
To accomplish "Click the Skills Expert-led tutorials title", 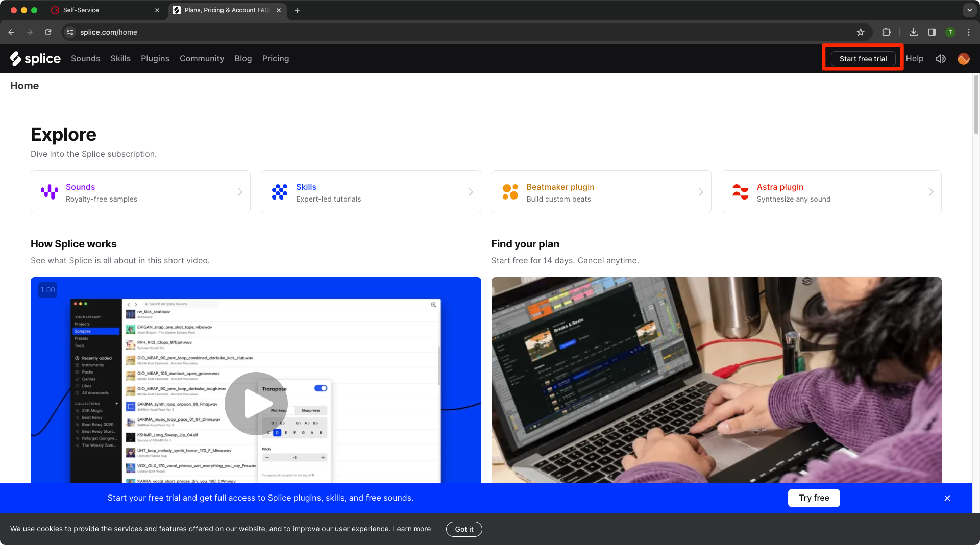I will [x=306, y=187].
